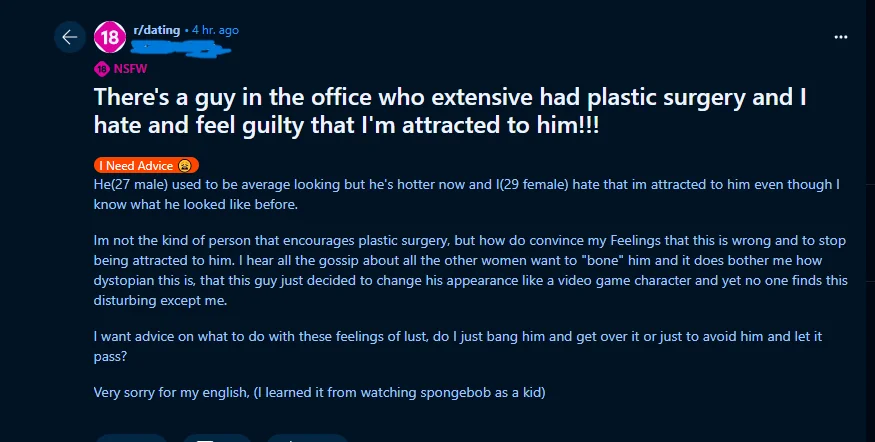Click the partially visible comments button
Image resolution: width=875 pixels, height=442 pixels.
(217, 438)
